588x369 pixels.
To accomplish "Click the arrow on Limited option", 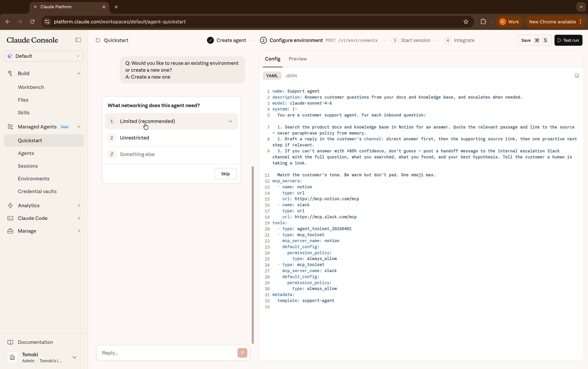I will coord(230,121).
